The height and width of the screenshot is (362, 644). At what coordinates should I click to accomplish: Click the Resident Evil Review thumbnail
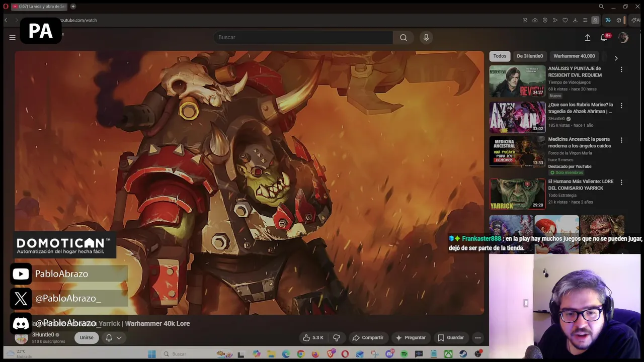coord(517,81)
